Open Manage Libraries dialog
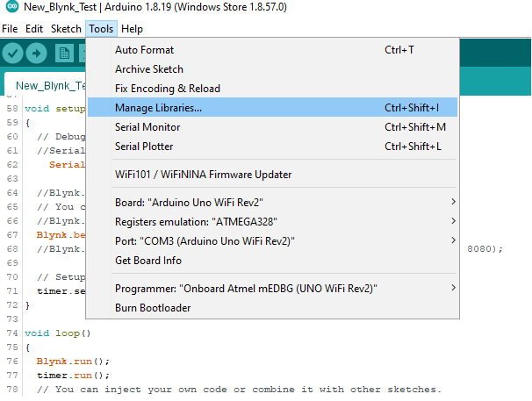Image resolution: width=532 pixels, height=401 pixels. pyautogui.click(x=272, y=108)
